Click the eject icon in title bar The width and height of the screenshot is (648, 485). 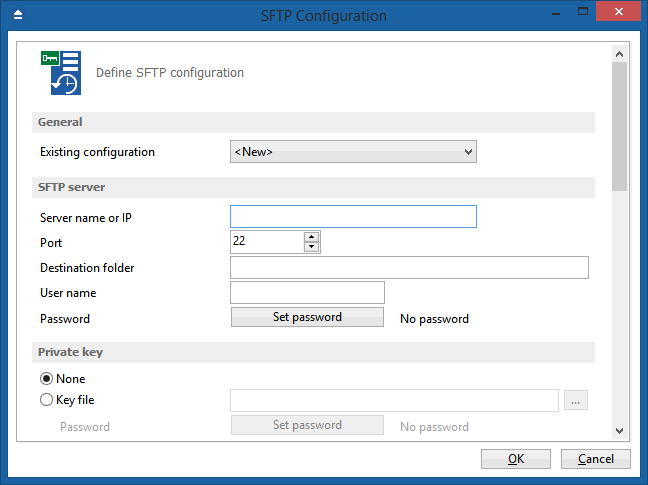tap(18, 15)
